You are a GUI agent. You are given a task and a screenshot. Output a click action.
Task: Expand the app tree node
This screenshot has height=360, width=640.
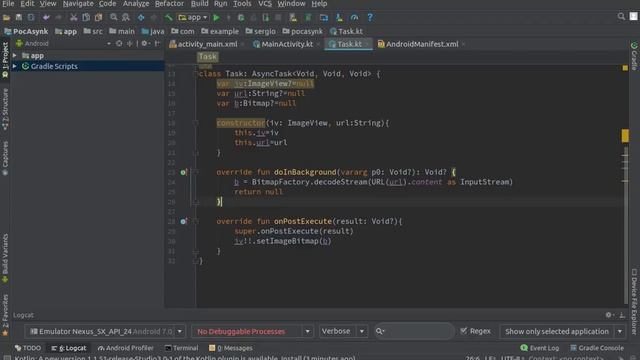click(x=15, y=56)
